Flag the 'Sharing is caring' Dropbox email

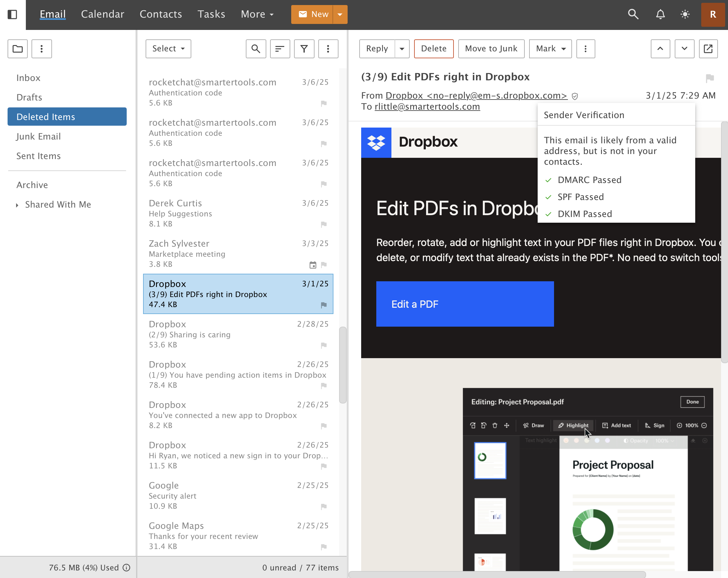coord(324,346)
